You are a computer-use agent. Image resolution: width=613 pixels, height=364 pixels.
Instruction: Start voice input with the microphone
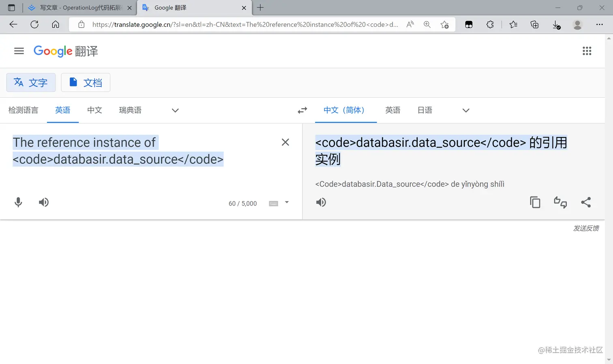[x=18, y=202]
